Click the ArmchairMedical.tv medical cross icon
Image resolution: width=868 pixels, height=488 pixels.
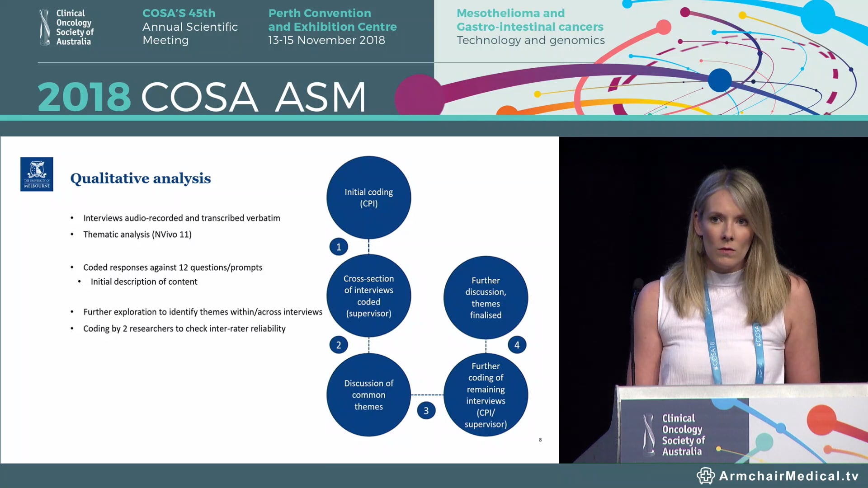707,475
